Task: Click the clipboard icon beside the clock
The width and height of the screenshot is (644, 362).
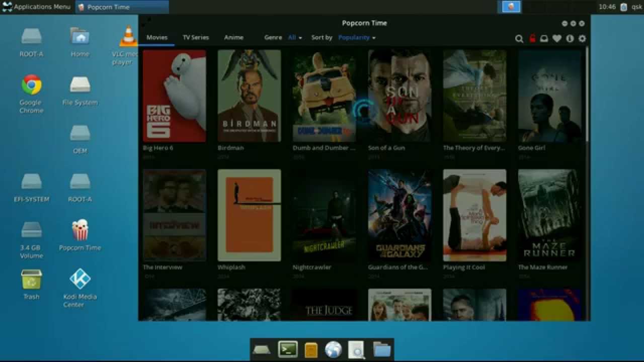Action: click(x=623, y=7)
